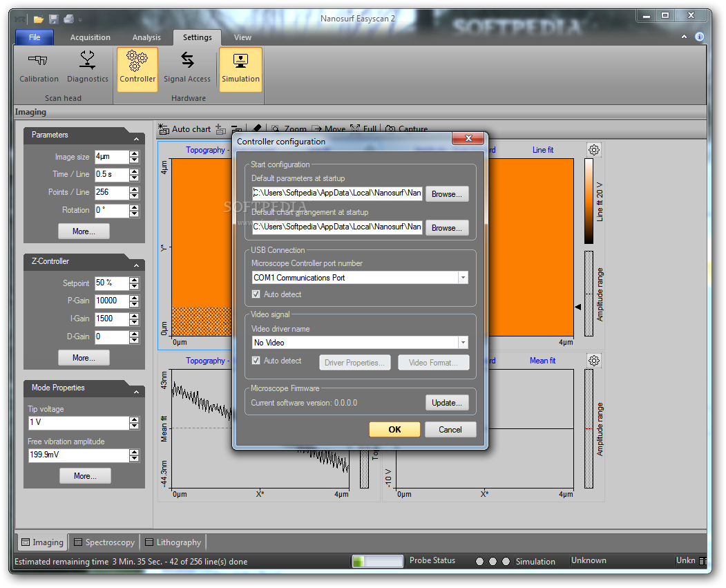
Task: Click the amplitude range arrow marker
Action: tap(578, 307)
